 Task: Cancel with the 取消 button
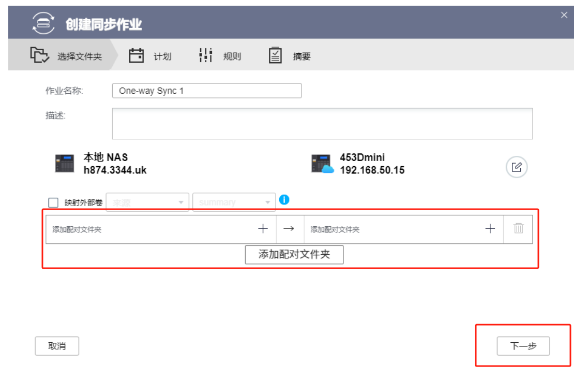pyautogui.click(x=57, y=346)
